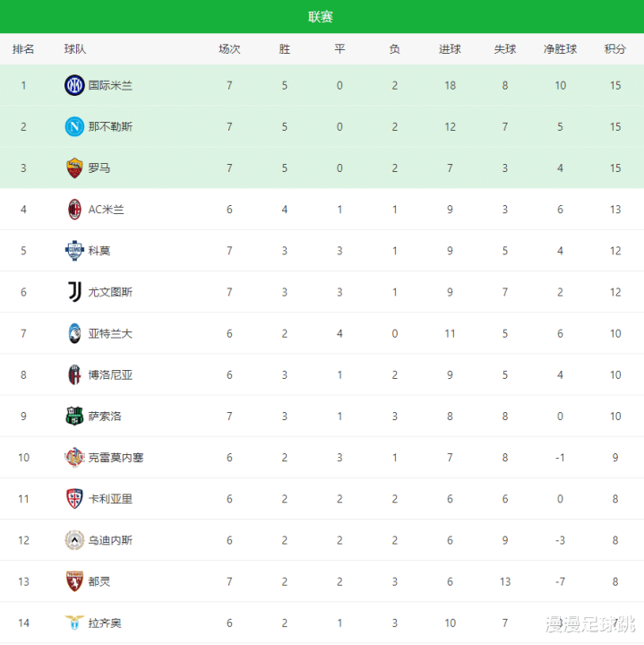
Task: Click the Inter Milan (国际米兰) crest icon
Action: [73, 86]
